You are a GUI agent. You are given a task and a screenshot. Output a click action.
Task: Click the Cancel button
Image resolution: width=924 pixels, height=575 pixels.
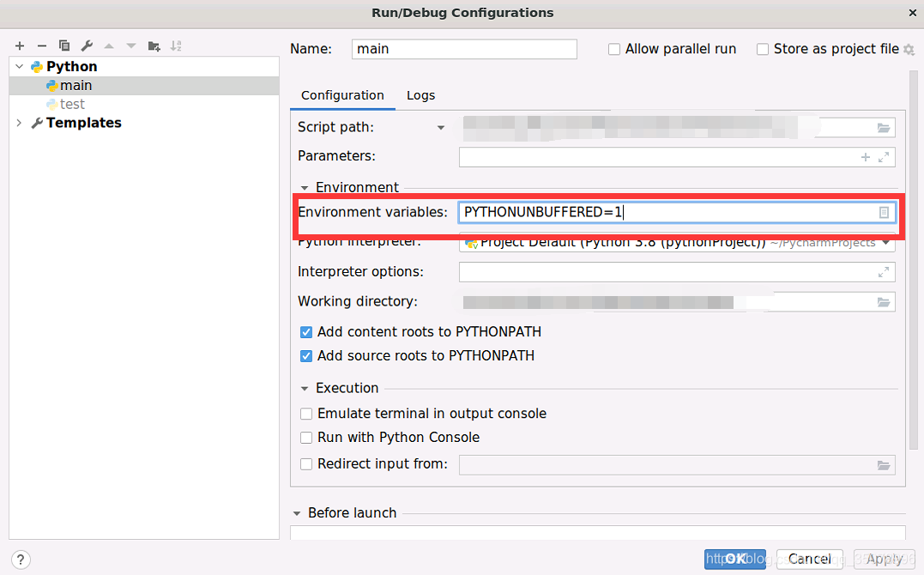click(x=810, y=559)
